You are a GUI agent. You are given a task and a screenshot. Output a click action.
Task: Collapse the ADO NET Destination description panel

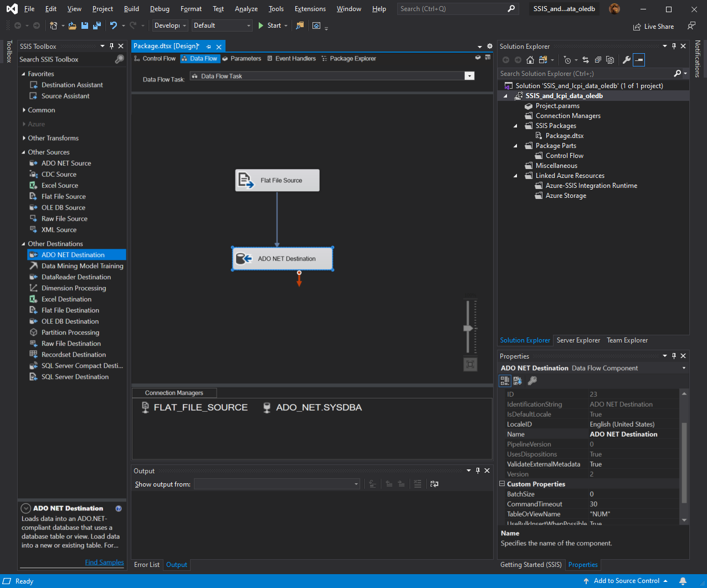point(26,508)
